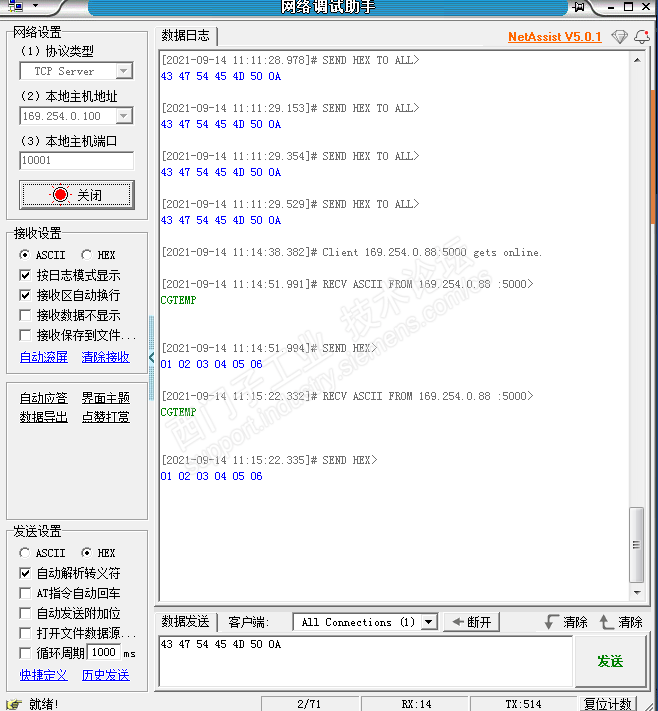Click the log scrollbar down arrow
The height and width of the screenshot is (711, 658).
click(637, 593)
